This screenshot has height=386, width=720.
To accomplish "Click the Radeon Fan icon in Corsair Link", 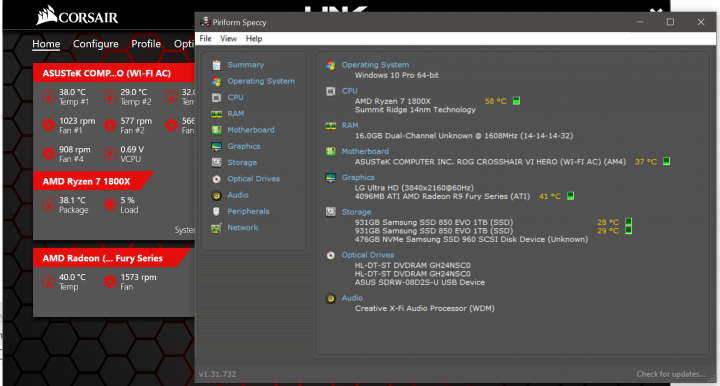I will tap(110, 281).
